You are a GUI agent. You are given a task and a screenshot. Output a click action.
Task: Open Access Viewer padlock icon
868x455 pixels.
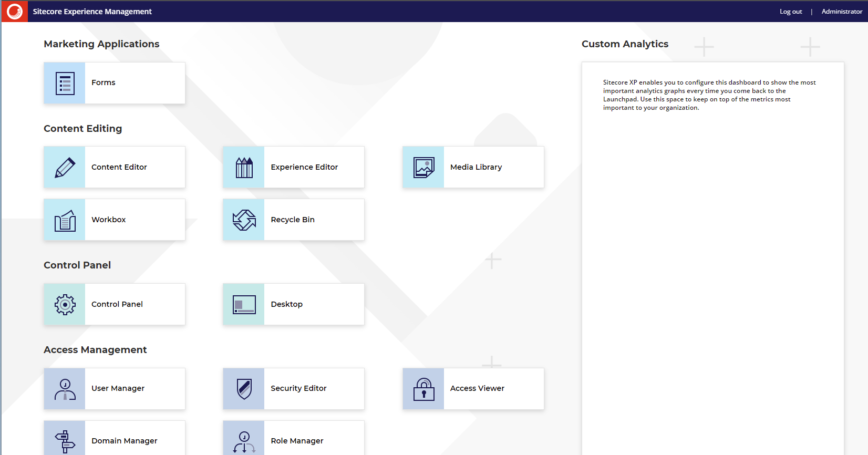click(423, 389)
